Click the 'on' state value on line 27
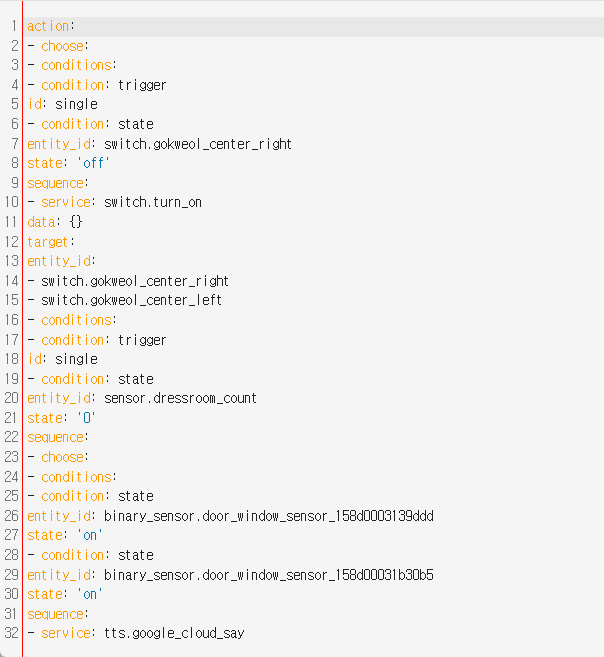Screen dimensions: 604x657 coord(90,535)
